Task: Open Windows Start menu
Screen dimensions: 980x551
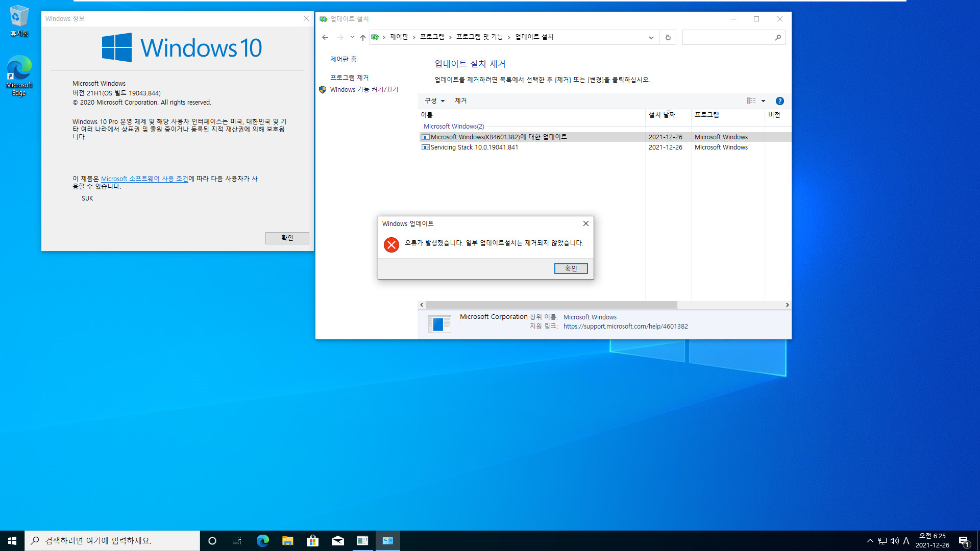Action: (x=12, y=541)
